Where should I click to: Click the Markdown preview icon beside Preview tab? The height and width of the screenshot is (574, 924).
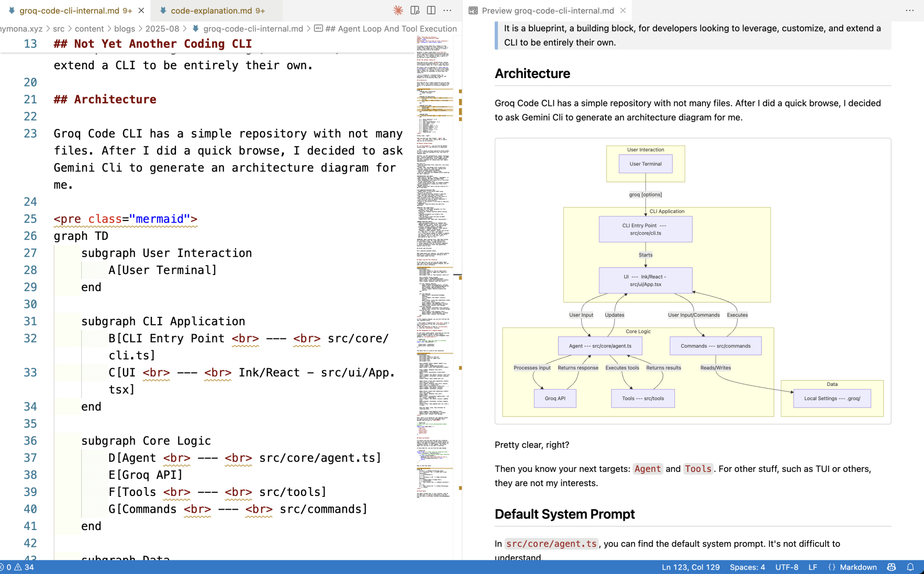point(473,10)
